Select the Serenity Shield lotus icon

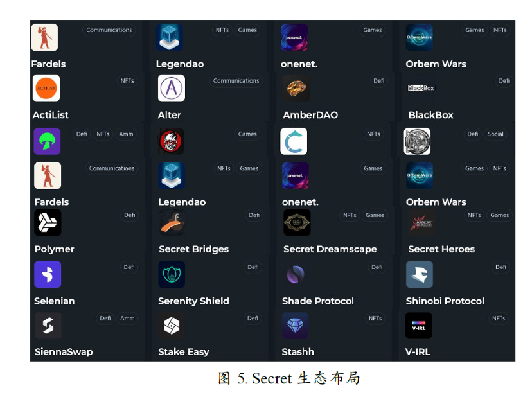click(172, 274)
